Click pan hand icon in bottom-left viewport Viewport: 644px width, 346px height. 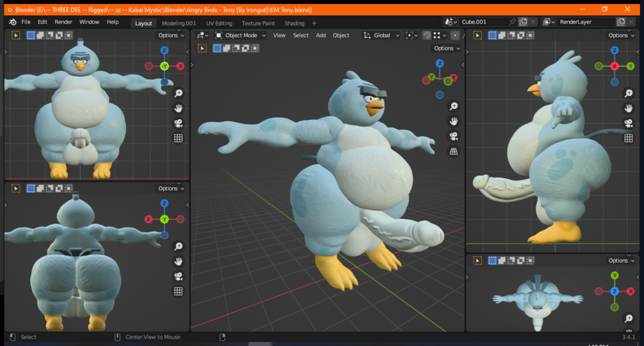[178, 261]
